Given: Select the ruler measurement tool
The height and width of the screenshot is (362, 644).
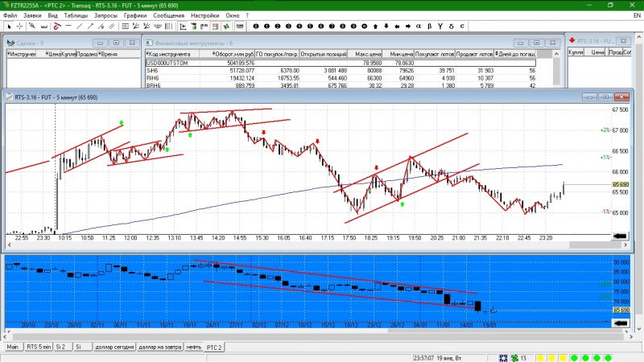Looking at the screenshot, I should pyautogui.click(x=43, y=27).
